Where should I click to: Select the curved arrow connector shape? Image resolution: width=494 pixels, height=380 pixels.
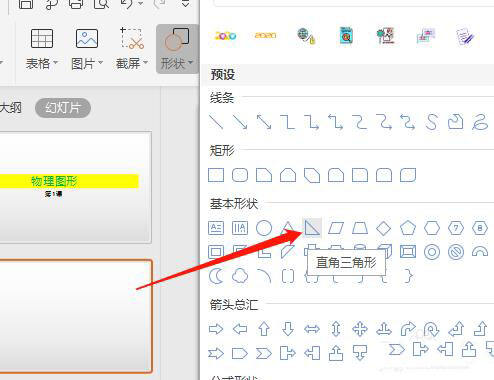[384, 122]
